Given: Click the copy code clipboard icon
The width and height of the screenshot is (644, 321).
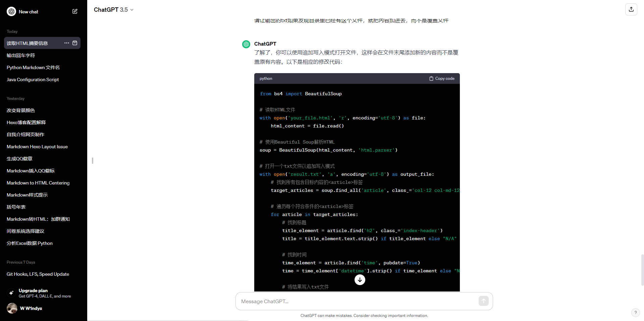Looking at the screenshot, I should [x=431, y=78].
